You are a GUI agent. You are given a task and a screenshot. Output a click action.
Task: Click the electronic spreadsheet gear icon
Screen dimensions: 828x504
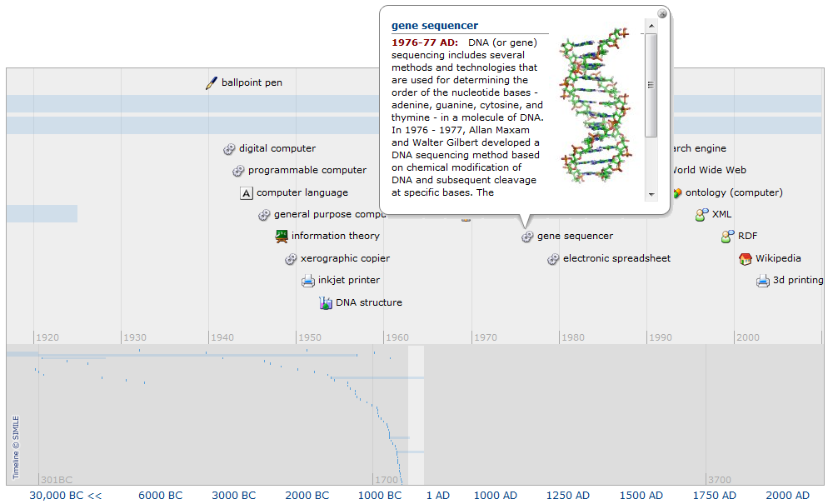[553, 259]
